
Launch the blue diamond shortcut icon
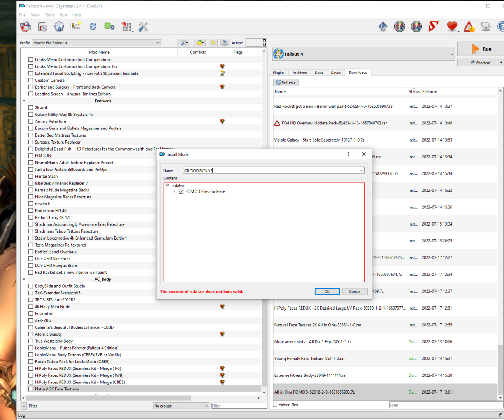383,26
